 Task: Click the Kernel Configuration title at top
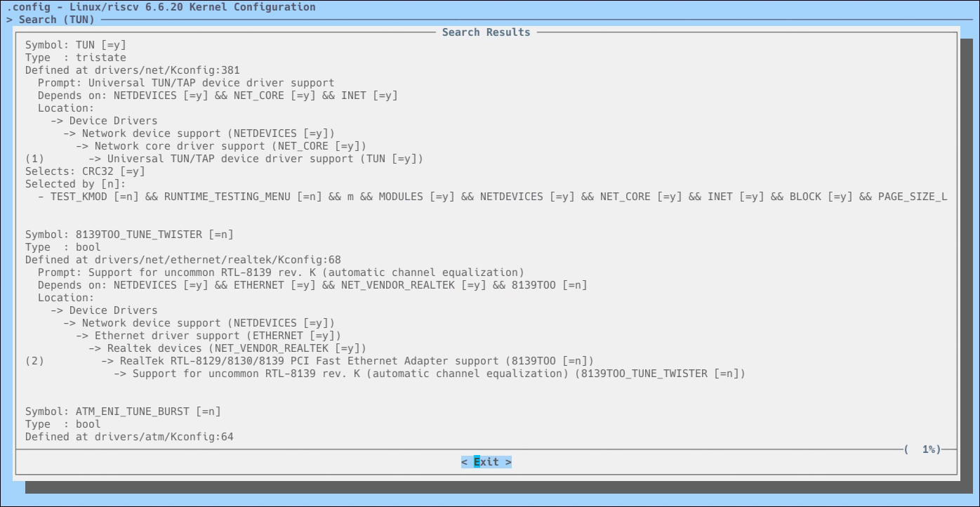161,7
